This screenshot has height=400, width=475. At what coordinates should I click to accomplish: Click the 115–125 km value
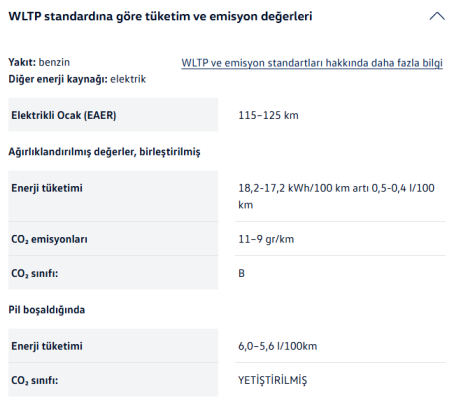(x=268, y=115)
